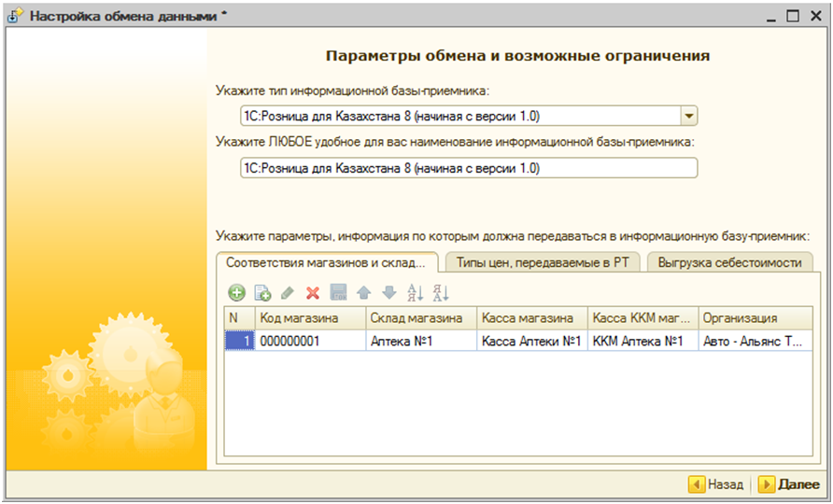Image resolution: width=833 pixels, height=504 pixels.
Task: Click the Copy row icon
Action: click(263, 293)
